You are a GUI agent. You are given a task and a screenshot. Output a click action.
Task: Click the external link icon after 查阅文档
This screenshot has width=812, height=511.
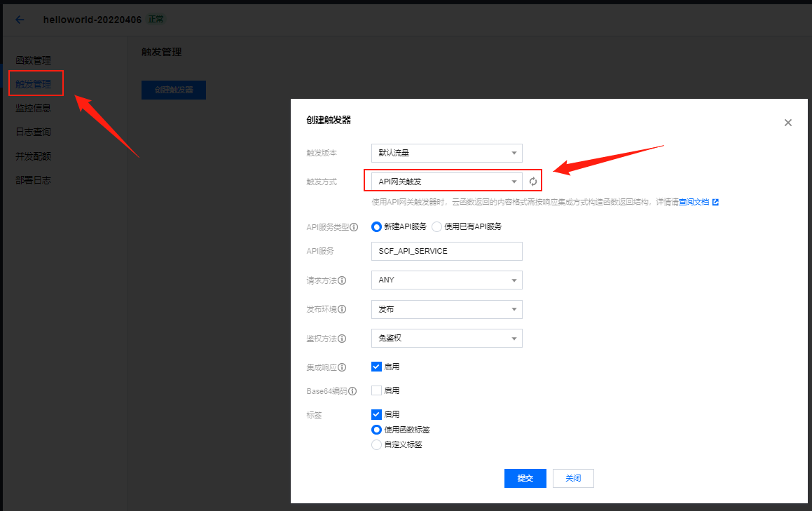[x=716, y=202]
